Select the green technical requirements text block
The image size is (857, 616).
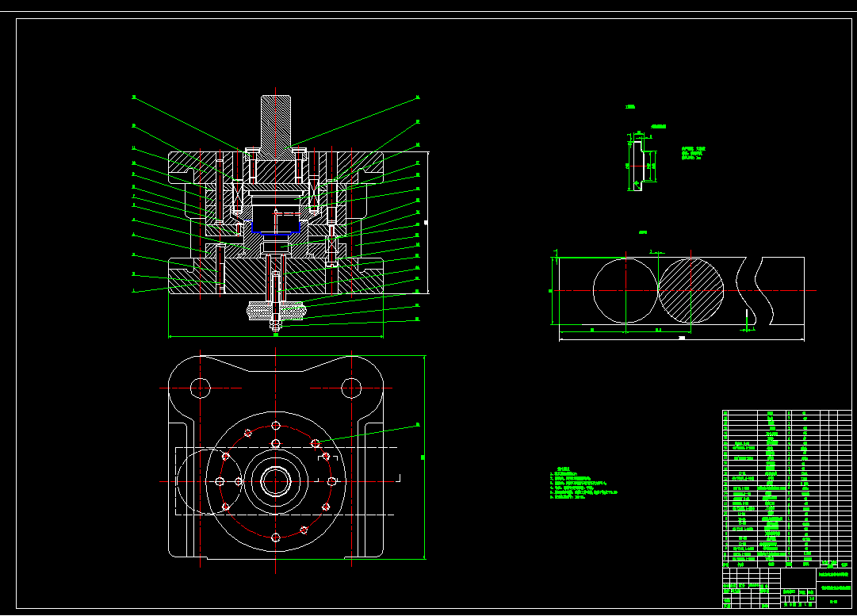pos(583,483)
